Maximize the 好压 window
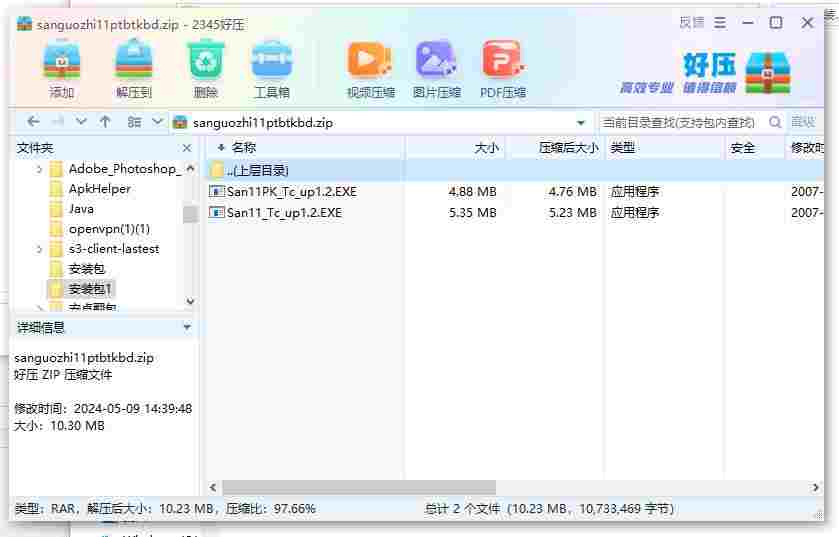 [x=776, y=22]
